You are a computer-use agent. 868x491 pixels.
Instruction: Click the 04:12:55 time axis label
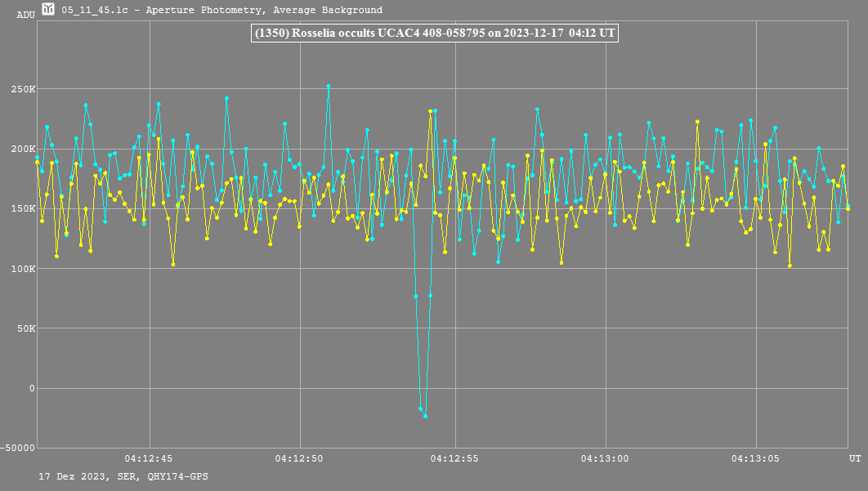click(453, 458)
